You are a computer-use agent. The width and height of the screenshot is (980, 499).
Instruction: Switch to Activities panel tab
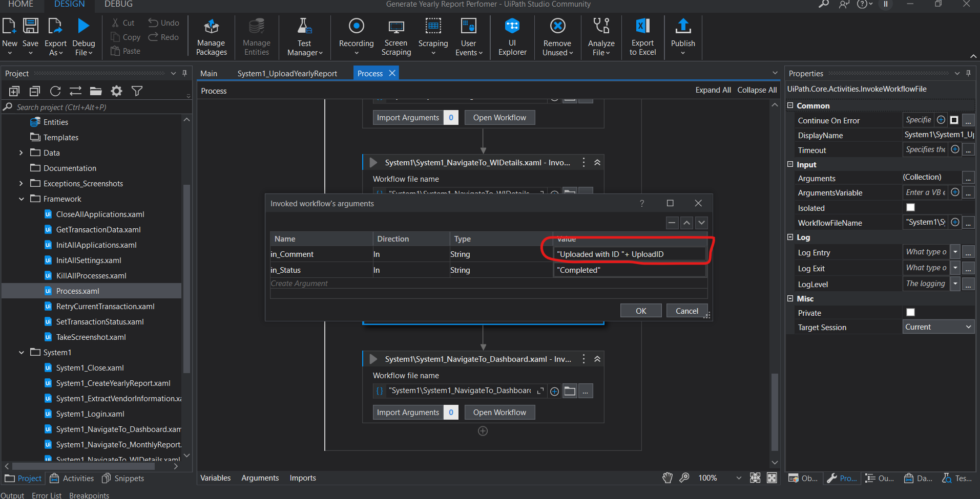(x=72, y=479)
